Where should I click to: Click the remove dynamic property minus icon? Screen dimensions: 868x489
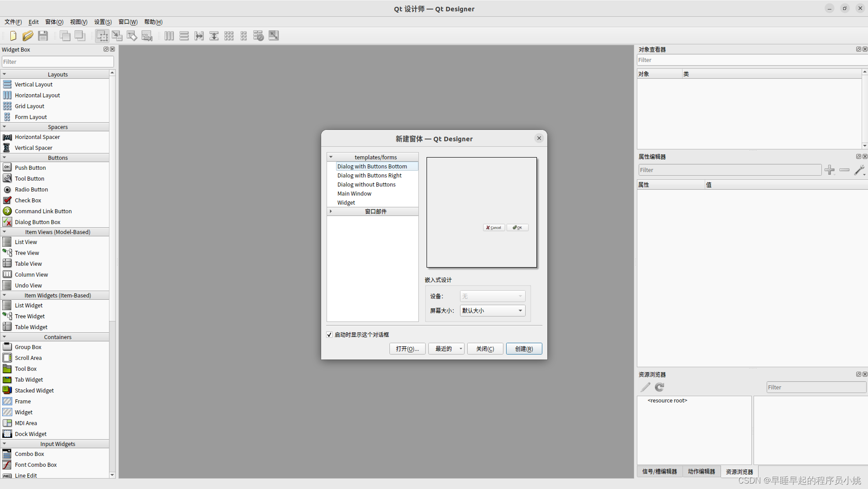(x=844, y=170)
